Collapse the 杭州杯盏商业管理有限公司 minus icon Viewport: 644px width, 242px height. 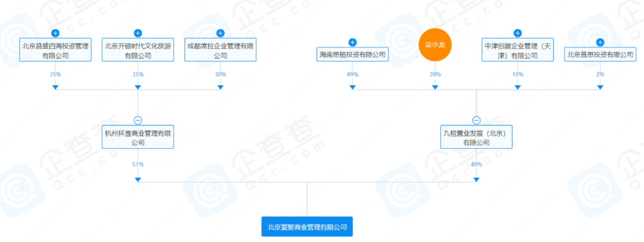[x=138, y=120]
